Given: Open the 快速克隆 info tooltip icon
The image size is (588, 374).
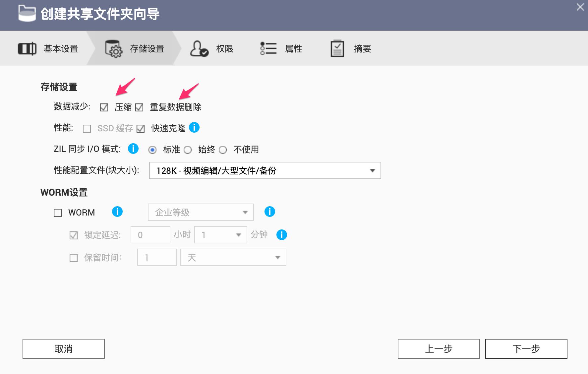Looking at the screenshot, I should 194,128.
